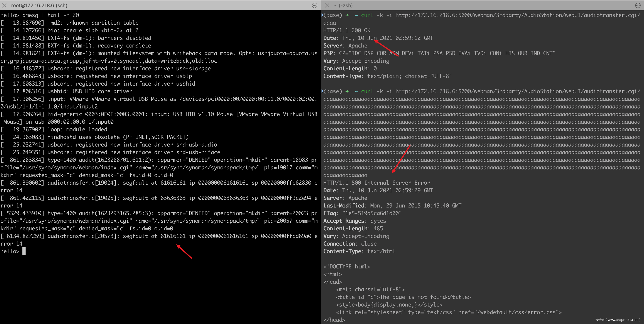Viewport: 644px width, 324px height.
Task: Click the HTTP/1.1 200 OK status line
Action: coord(347,30)
